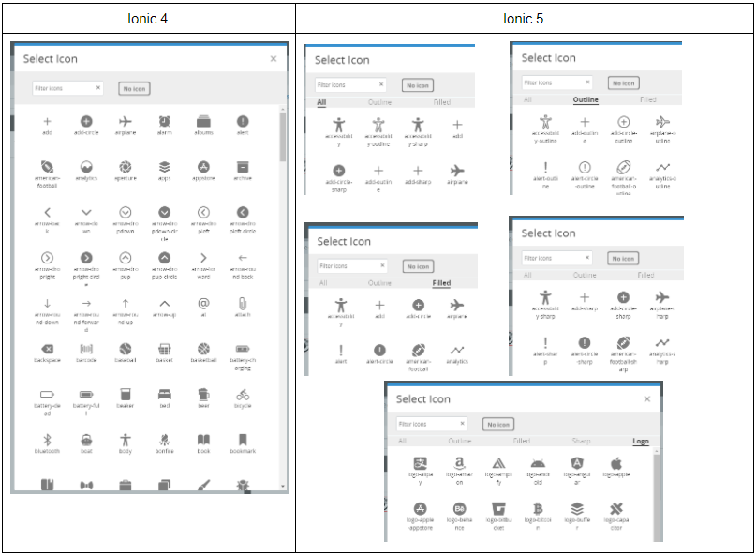
Task: Select the at (@) icon in Ionic 4 dialog
Action: (203, 304)
